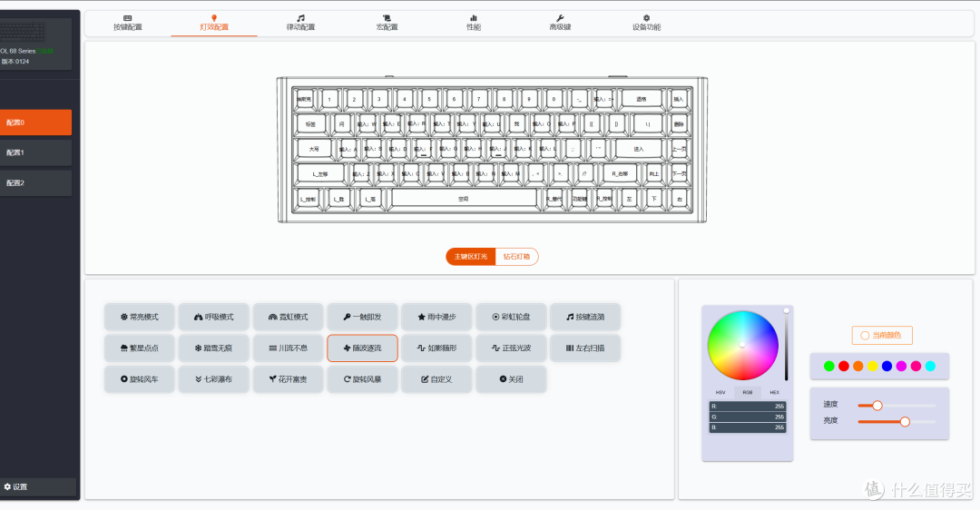Pick the yellow preset color swatch
Viewport: 980px width, 510px height.
(873, 367)
